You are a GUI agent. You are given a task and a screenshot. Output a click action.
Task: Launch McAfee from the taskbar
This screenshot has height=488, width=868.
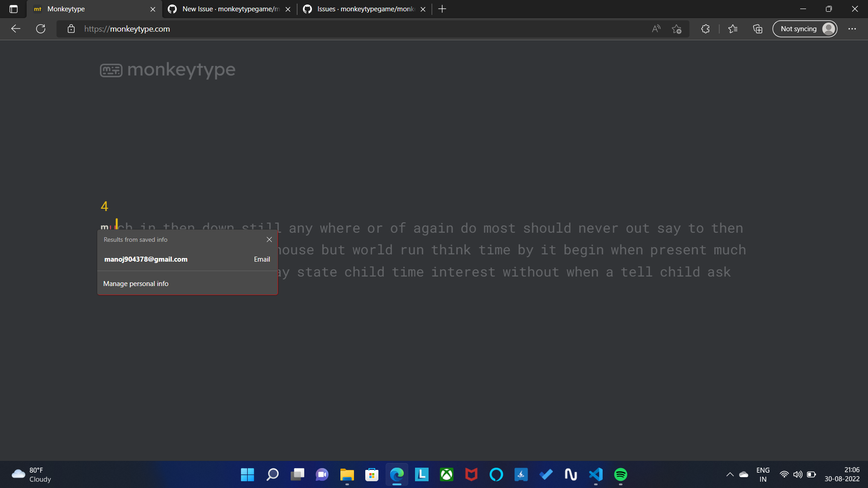[471, 474]
